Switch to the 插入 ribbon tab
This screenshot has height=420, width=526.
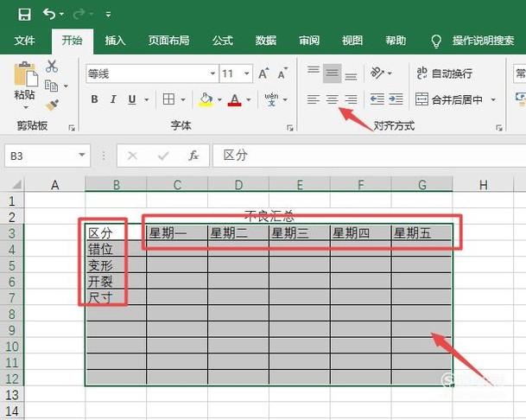pos(115,41)
